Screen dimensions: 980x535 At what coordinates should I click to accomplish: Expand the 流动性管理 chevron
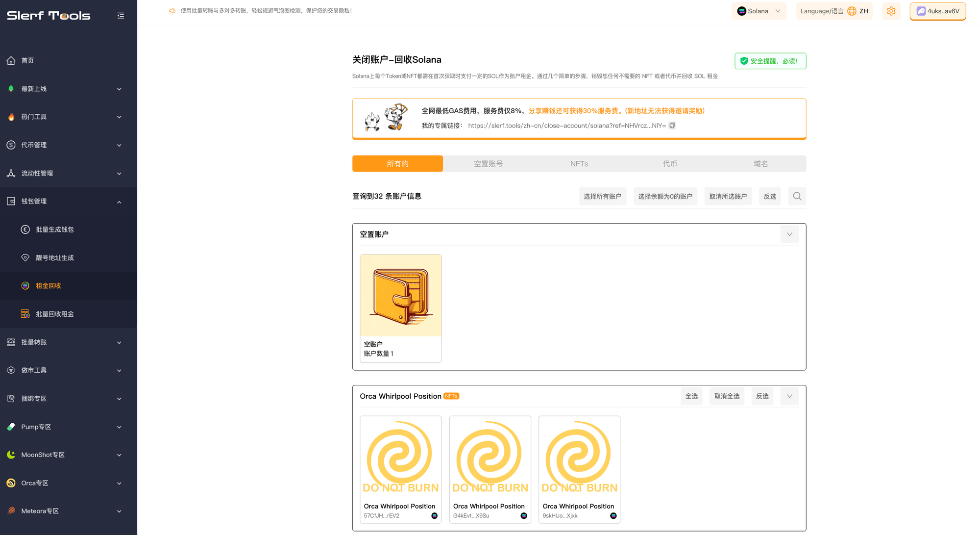click(x=119, y=174)
